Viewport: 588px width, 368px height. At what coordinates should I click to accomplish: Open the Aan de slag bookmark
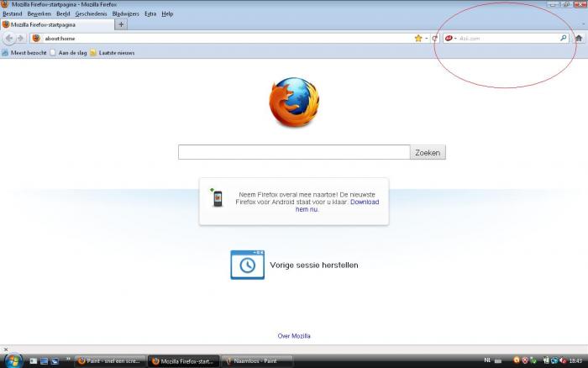(x=68, y=53)
